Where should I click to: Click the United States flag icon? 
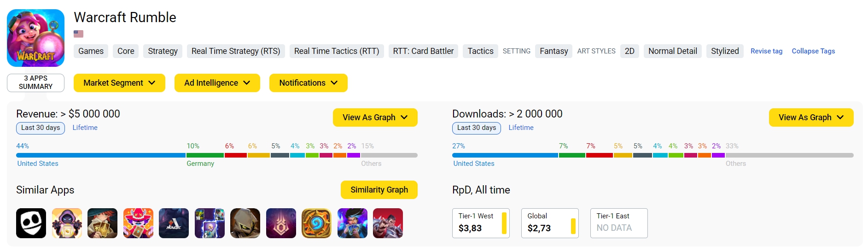tap(79, 34)
